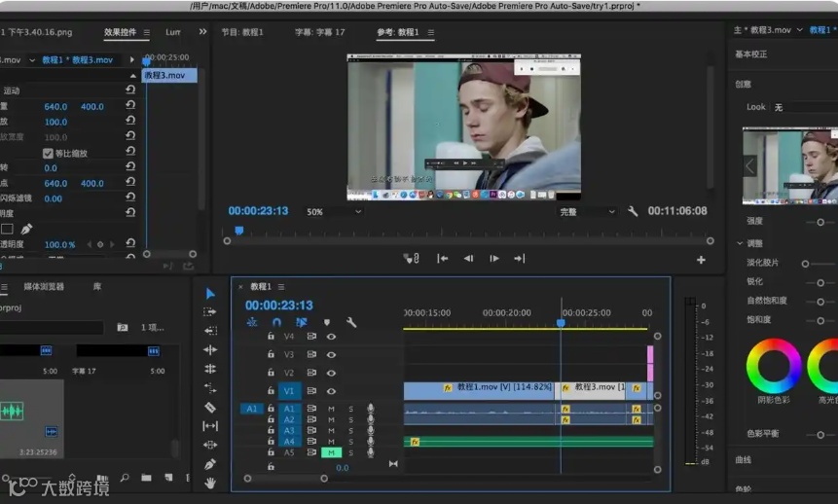Viewport: 838px width, 504px height.
Task: Open the 效果控件 panel menu
Action: coord(147,33)
